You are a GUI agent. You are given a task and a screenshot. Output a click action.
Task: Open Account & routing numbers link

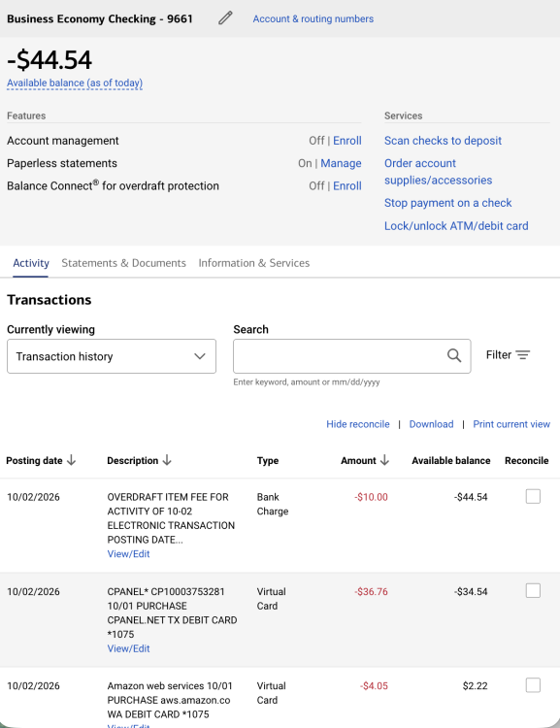(x=313, y=19)
